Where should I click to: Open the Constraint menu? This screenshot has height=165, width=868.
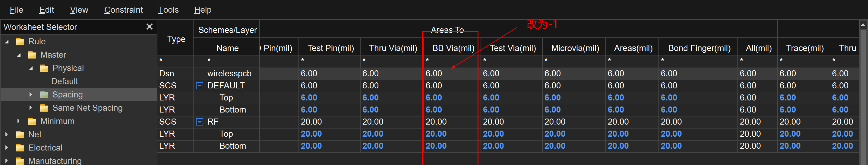click(x=123, y=10)
